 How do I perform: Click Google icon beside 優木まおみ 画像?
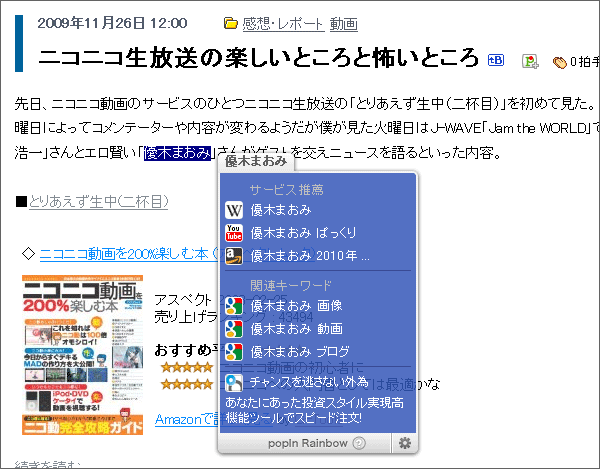[x=234, y=306]
